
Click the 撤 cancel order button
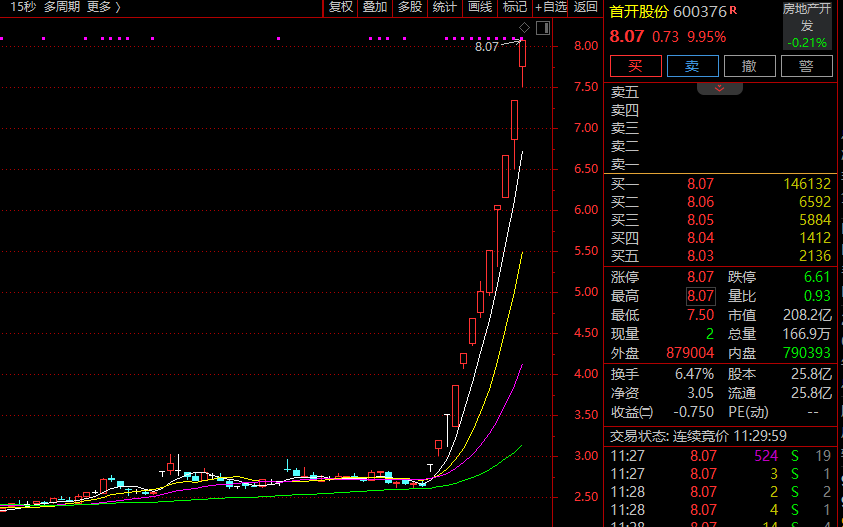tap(749, 66)
